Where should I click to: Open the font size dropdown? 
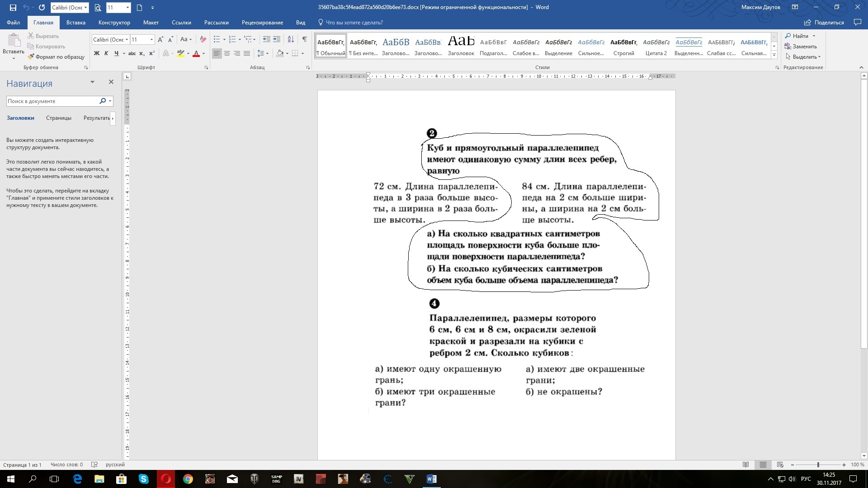click(151, 39)
